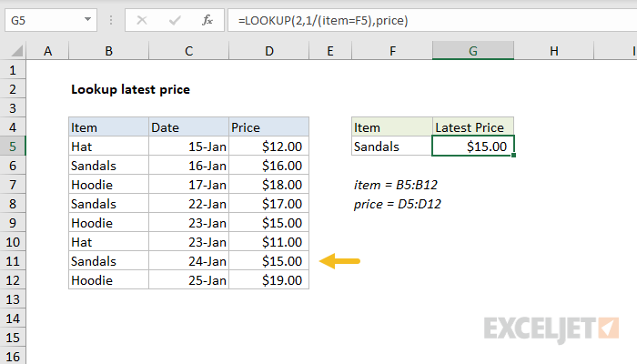Click the Select All corner triangle
The height and width of the screenshot is (364, 637).
tap(16, 51)
